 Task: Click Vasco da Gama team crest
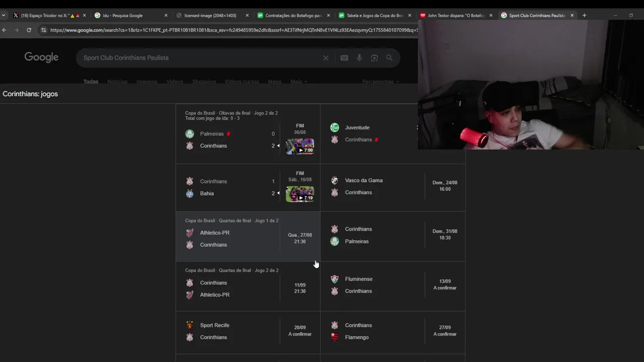(x=335, y=180)
